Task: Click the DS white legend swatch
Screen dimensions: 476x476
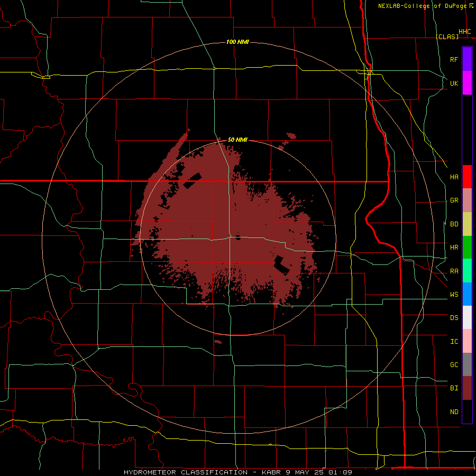Action: [x=467, y=317]
